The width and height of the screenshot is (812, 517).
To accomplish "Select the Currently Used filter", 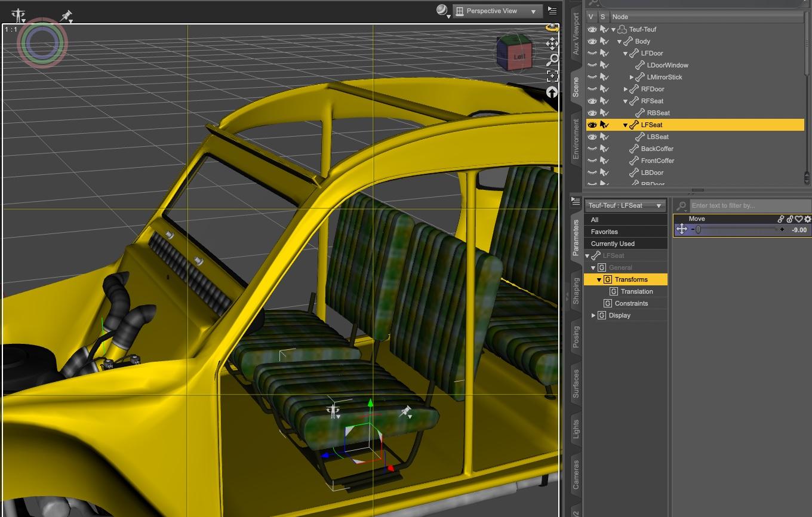I will 613,244.
